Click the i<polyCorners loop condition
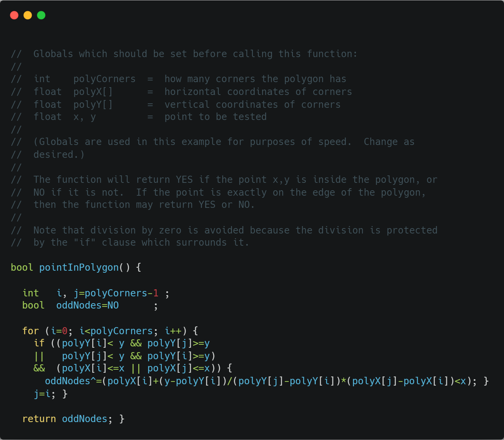The image size is (504, 440). click(116, 331)
